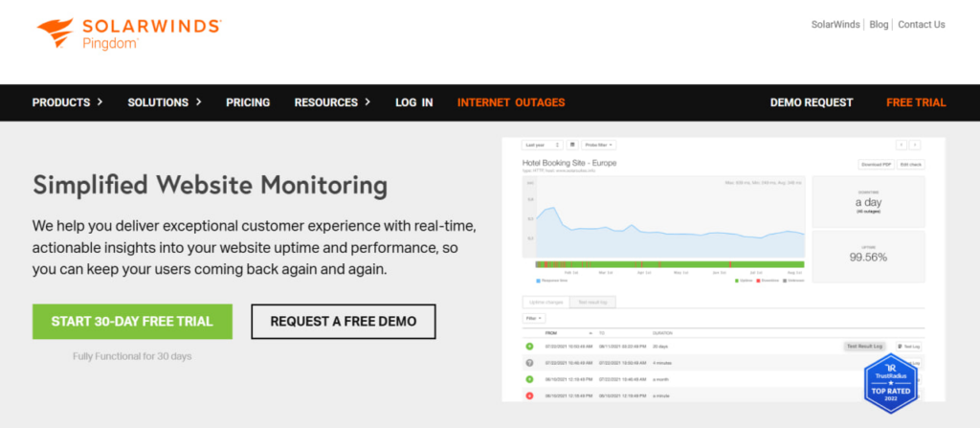Open the Last year period dropdown
The image size is (980, 428).
pos(543,145)
